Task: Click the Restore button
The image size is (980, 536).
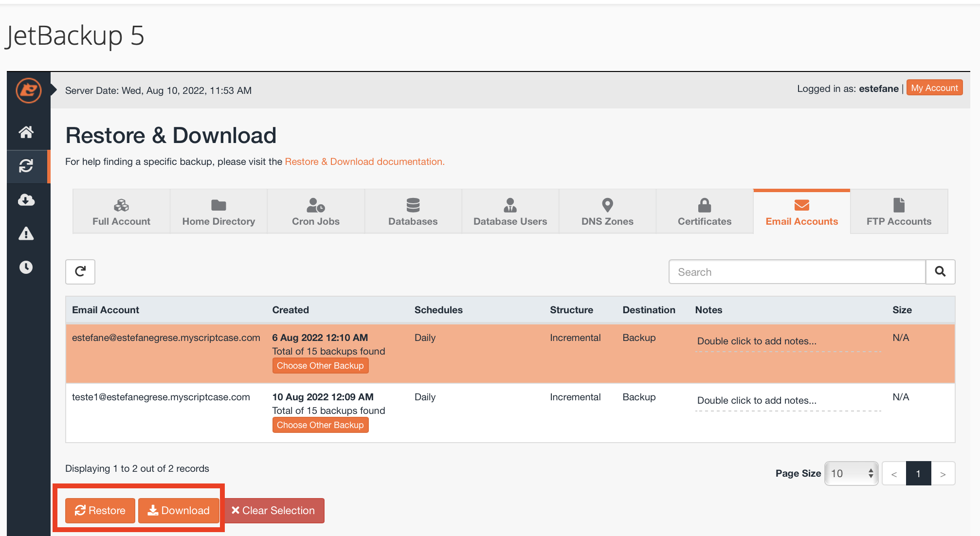Action: click(x=100, y=510)
